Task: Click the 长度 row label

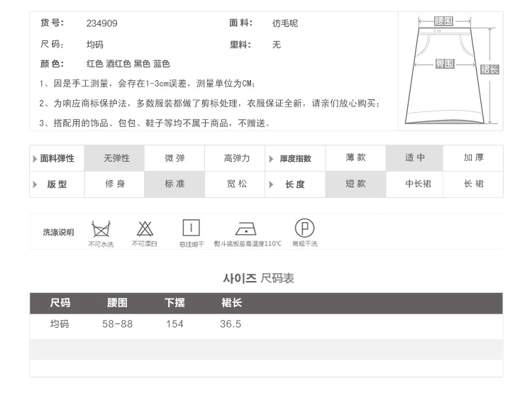Action: (295, 184)
